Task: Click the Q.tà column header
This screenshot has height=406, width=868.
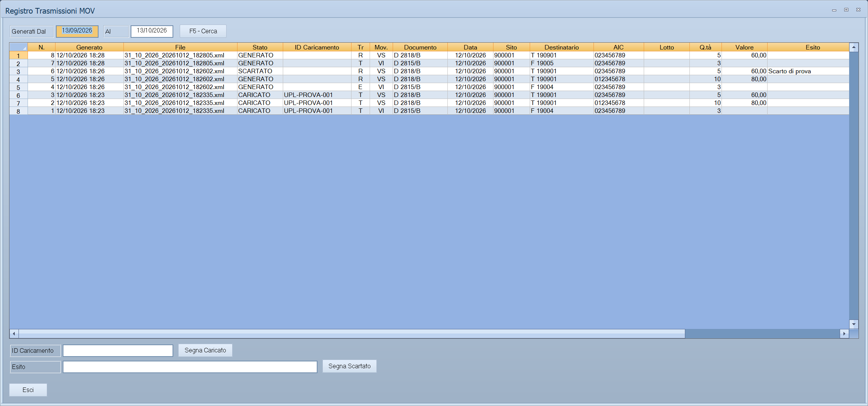Action: (x=706, y=47)
